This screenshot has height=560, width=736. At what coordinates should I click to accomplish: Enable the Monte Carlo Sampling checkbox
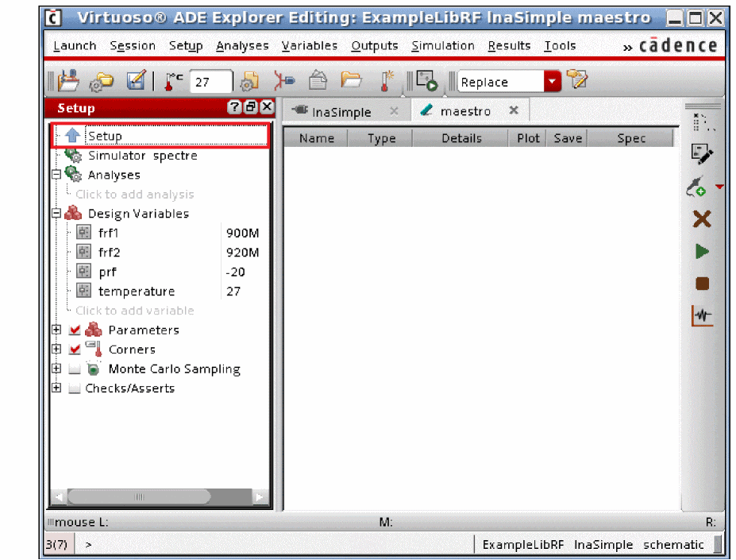tap(74, 369)
